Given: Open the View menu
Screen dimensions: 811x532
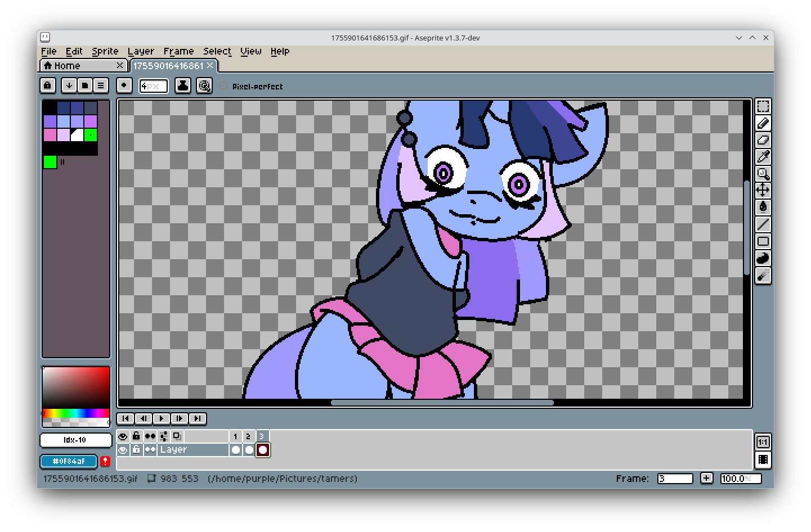Looking at the screenshot, I should 251,51.
